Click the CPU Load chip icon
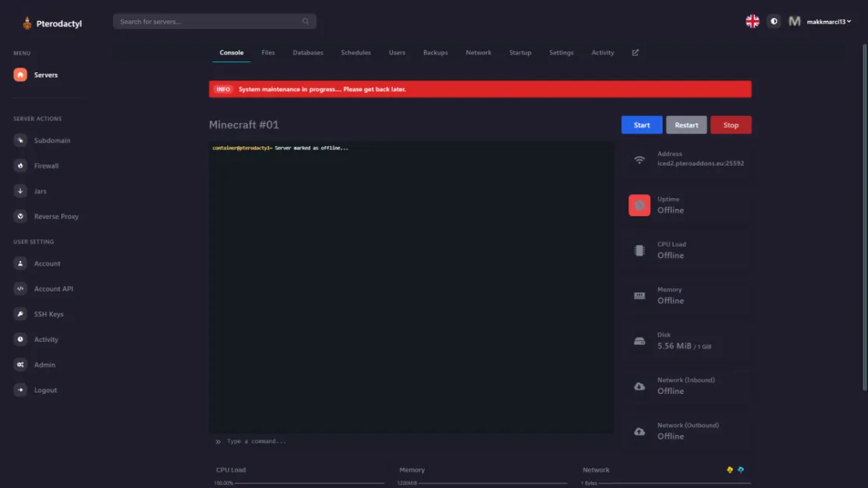Viewport: 868px width, 488px height. coord(639,250)
